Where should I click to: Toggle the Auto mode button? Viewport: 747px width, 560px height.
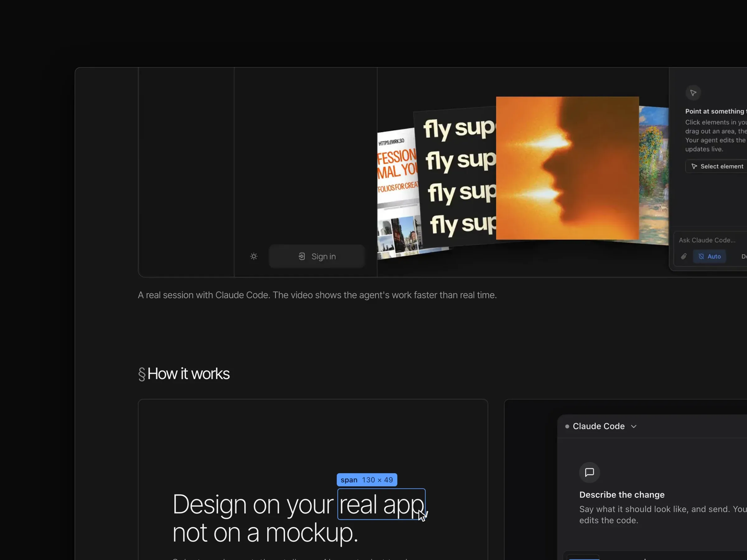coord(709,257)
